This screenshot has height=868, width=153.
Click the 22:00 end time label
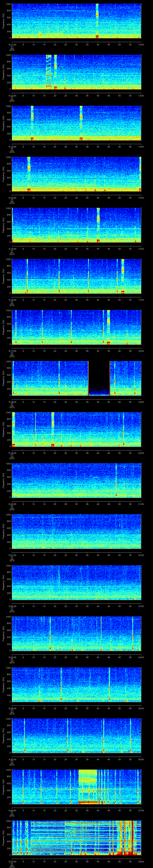141,555
